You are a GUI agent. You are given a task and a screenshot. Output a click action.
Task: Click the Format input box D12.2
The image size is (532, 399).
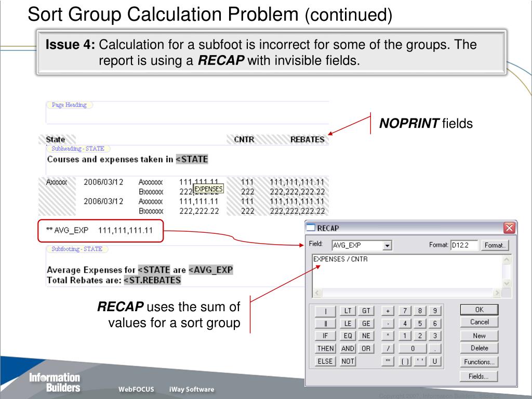point(464,245)
